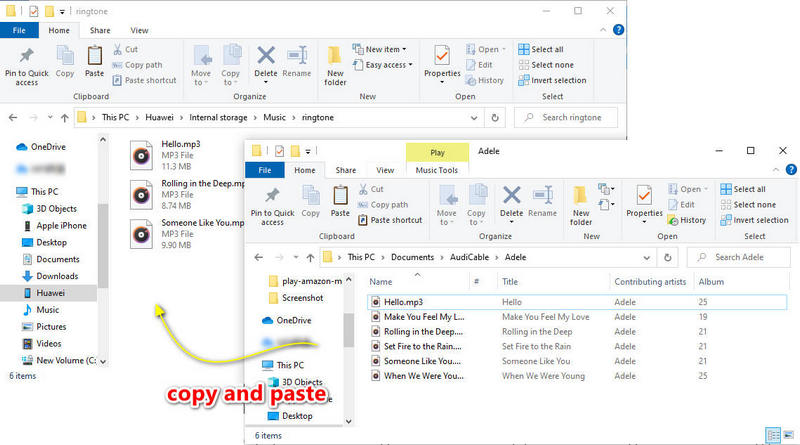Click AudiCable in the breadcrumb path

coord(469,257)
